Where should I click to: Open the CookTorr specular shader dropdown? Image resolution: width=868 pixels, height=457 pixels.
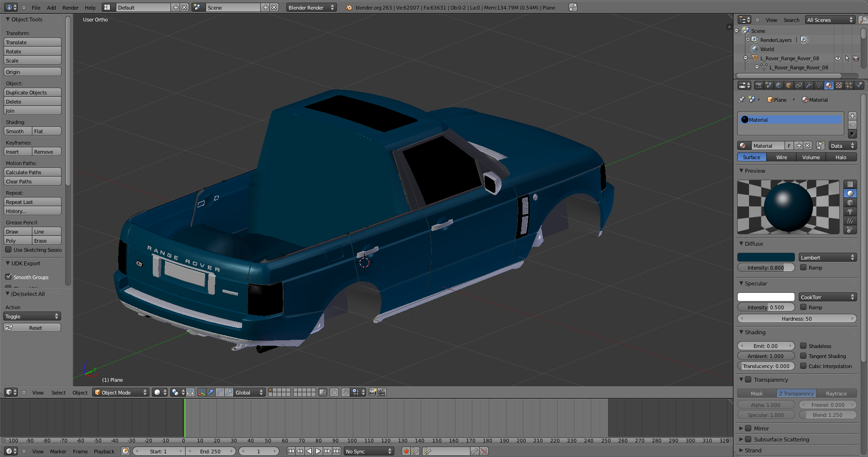[827, 297]
